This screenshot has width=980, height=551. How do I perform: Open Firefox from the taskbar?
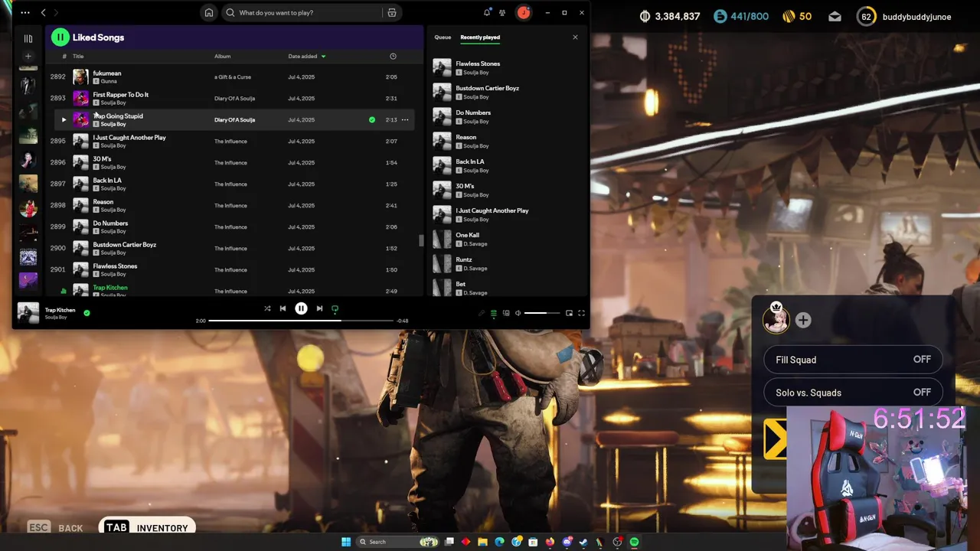550,542
